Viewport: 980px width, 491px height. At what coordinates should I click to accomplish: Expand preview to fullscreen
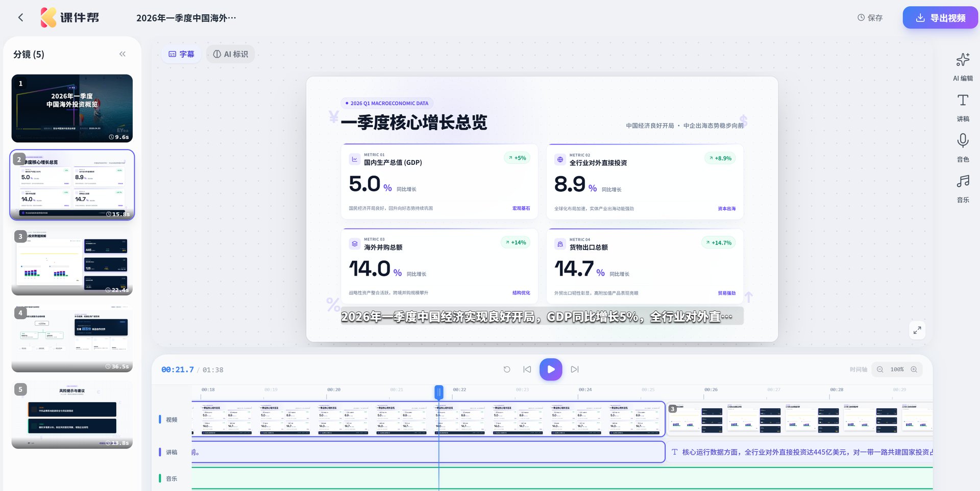click(x=917, y=330)
